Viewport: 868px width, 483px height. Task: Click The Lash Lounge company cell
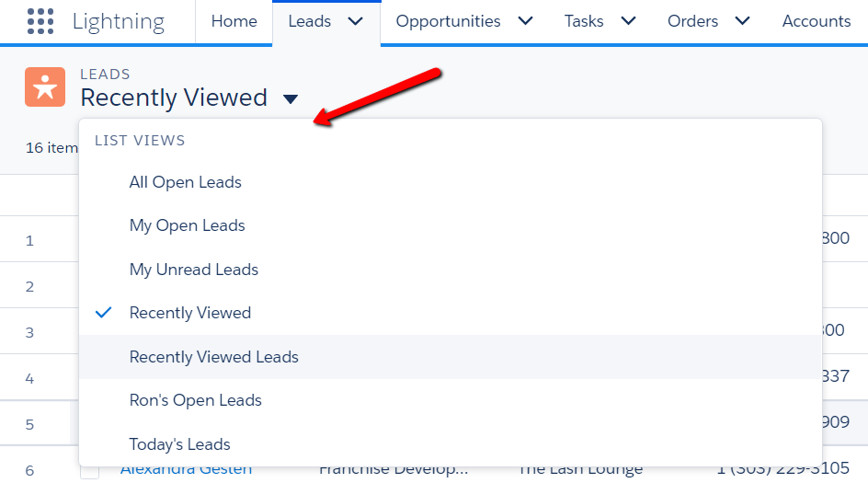580,471
